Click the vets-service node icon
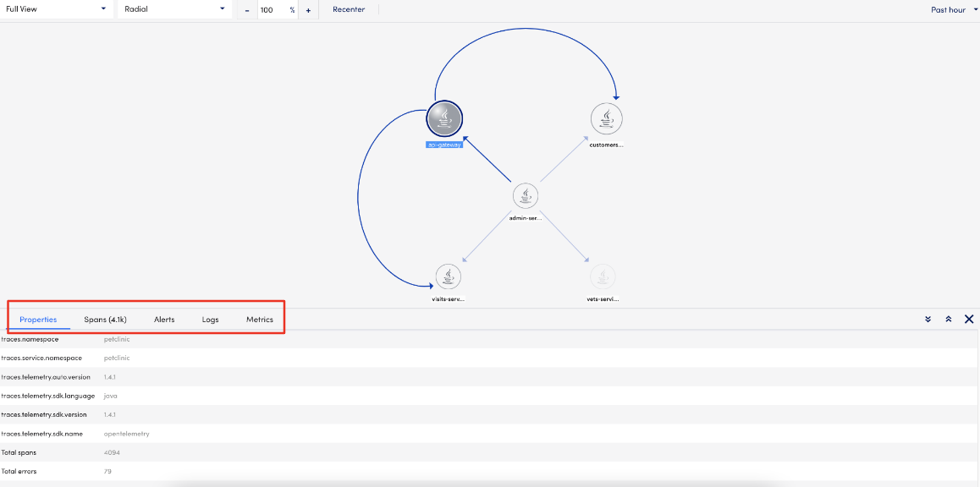Image resolution: width=980 pixels, height=487 pixels. coord(603,275)
